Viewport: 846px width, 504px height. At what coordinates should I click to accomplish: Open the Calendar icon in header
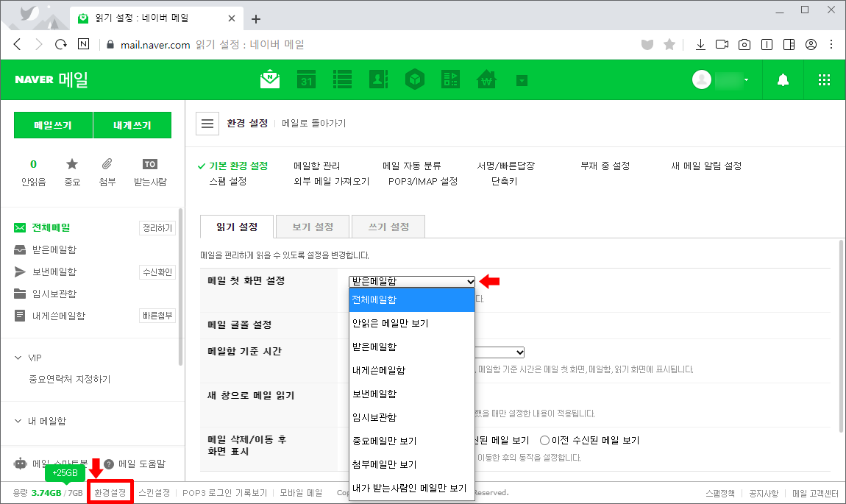(x=306, y=80)
